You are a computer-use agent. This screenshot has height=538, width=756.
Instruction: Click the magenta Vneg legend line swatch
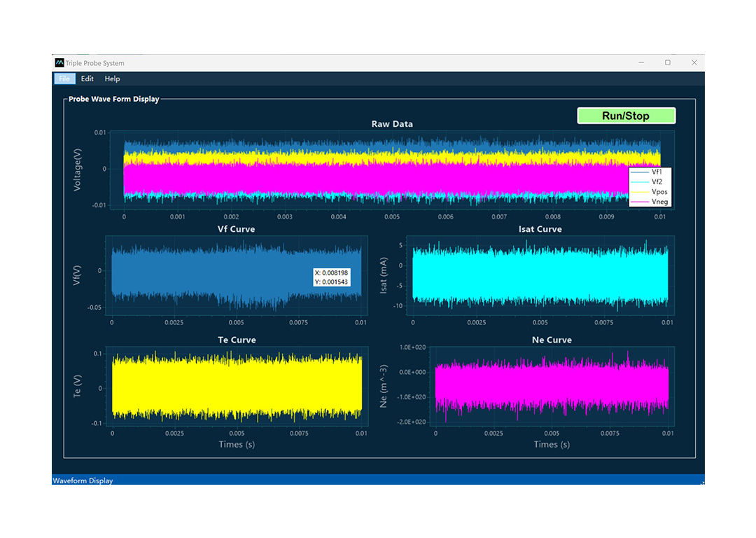coord(640,202)
